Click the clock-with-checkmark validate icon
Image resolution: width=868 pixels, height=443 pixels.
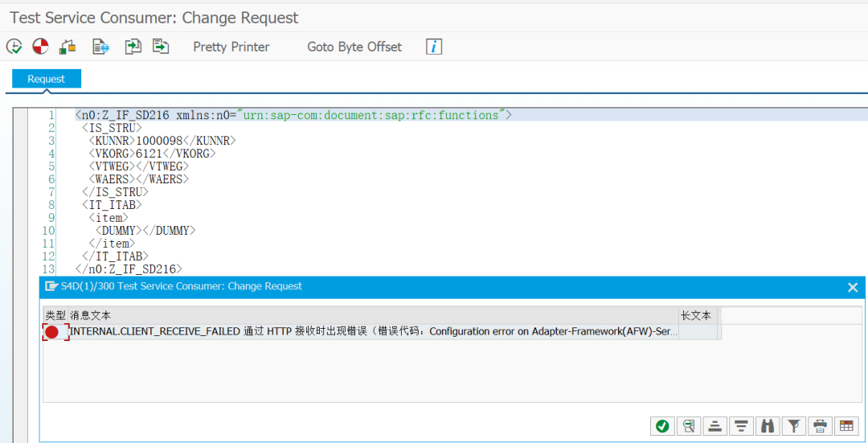14,47
